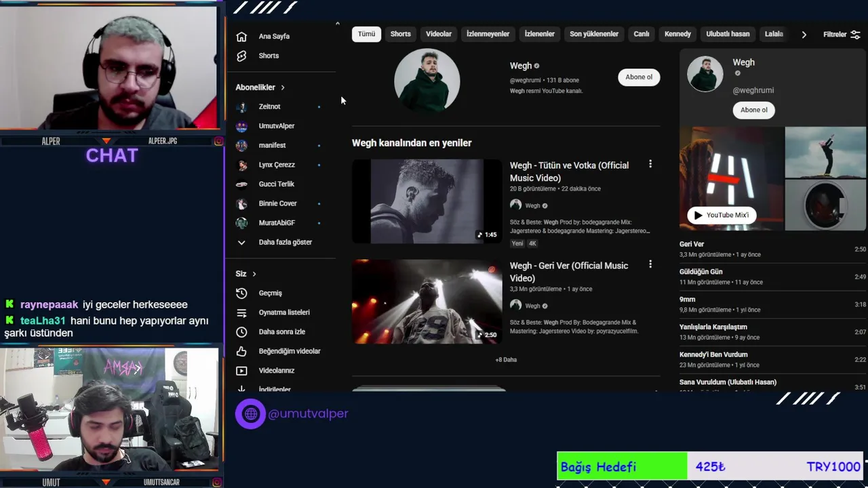Open UmutvAlper channel avatar in subscriptions
Image resolution: width=868 pixels, height=488 pixels.
pos(241,126)
